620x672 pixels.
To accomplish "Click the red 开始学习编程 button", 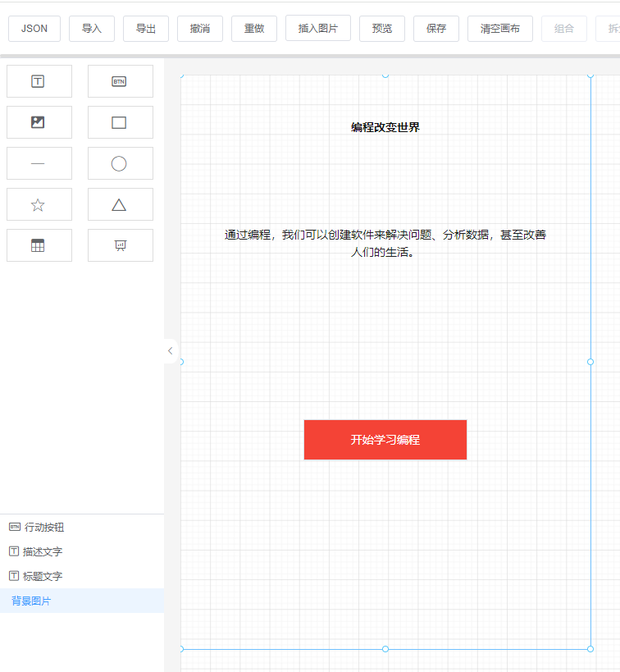I will coord(385,440).
